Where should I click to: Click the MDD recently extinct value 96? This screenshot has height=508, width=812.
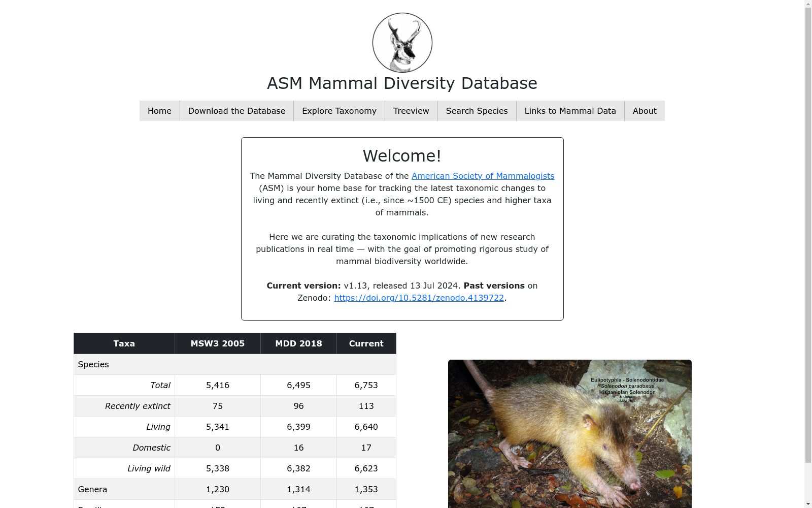[298, 406]
